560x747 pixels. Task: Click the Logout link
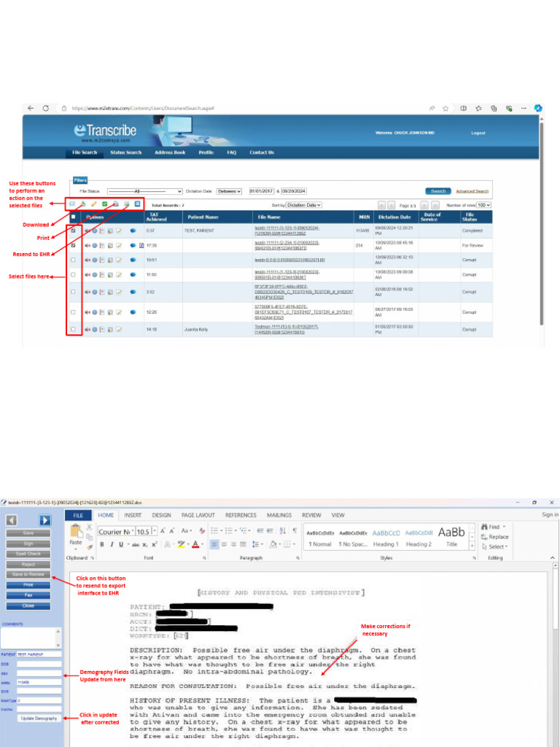pos(478,133)
